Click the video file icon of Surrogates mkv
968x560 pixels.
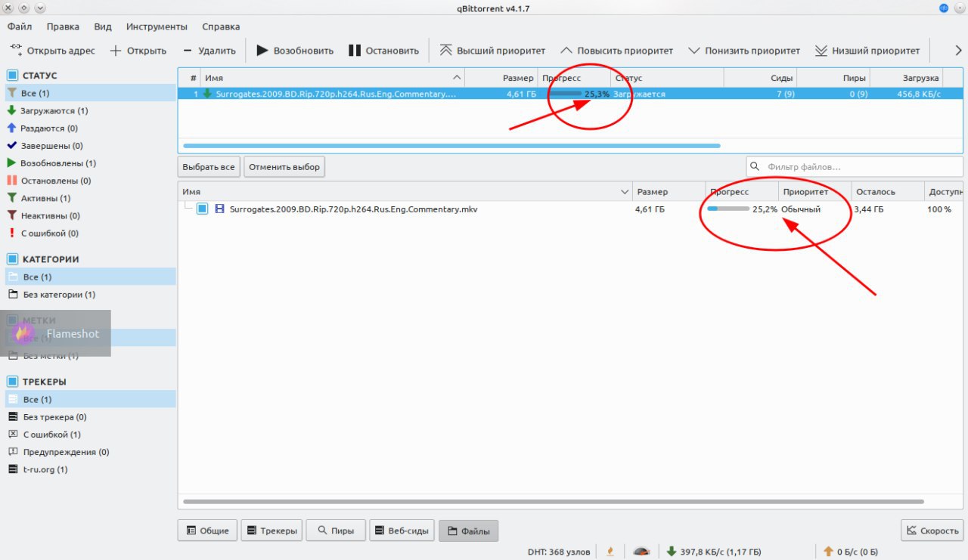point(220,209)
